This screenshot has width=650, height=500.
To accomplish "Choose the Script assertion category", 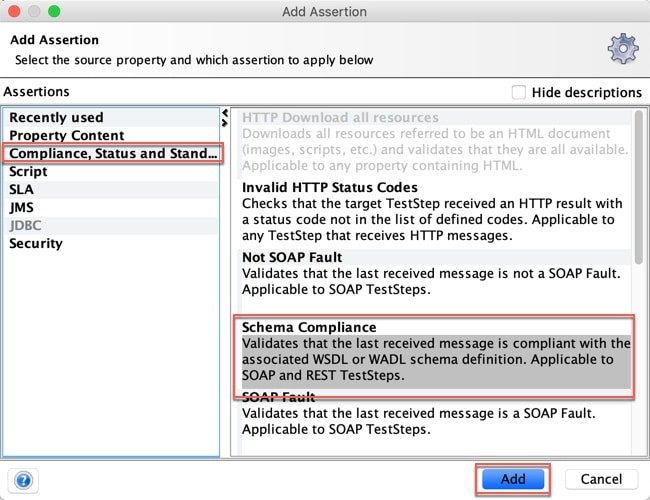I will point(111,171).
